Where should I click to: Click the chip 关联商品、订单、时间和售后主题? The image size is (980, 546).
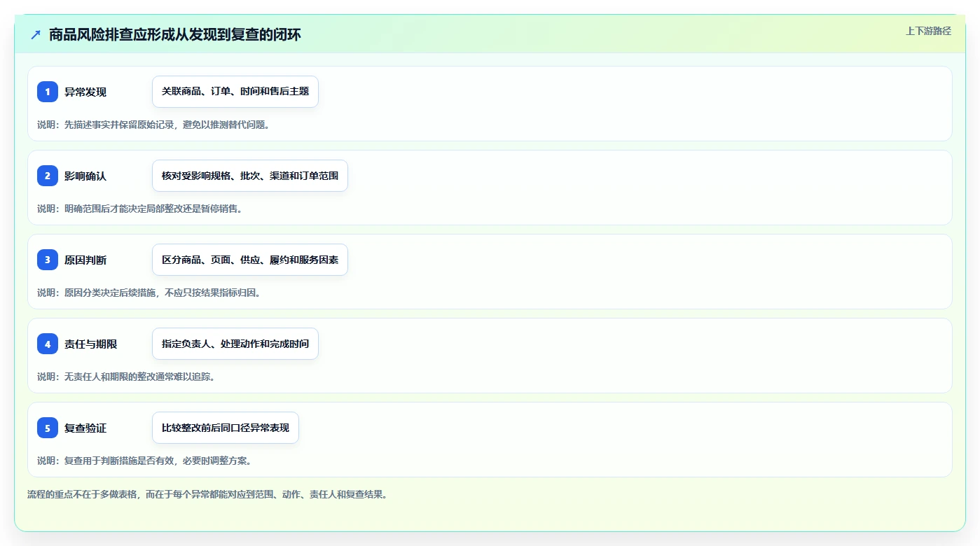coord(235,92)
